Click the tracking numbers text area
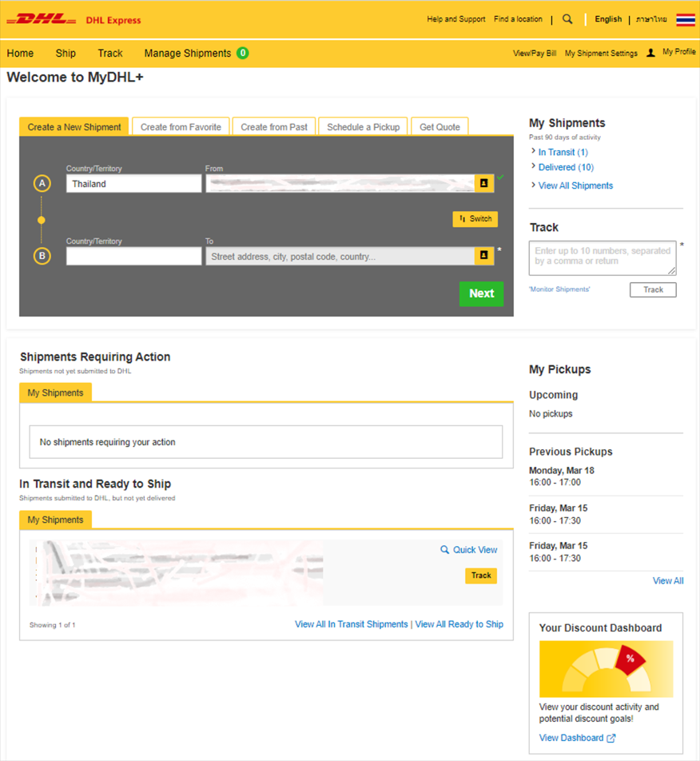Viewport: 700px width, 761px height. tap(603, 257)
